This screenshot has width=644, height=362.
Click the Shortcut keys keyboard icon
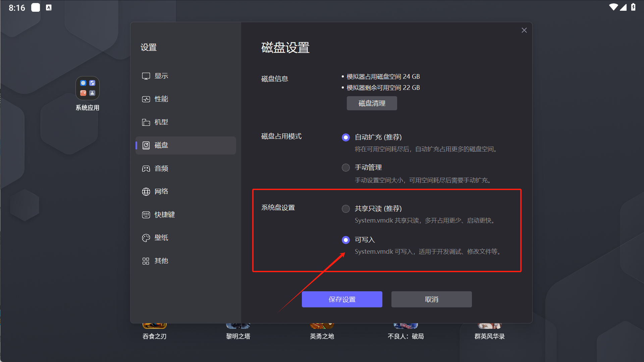coord(146,215)
